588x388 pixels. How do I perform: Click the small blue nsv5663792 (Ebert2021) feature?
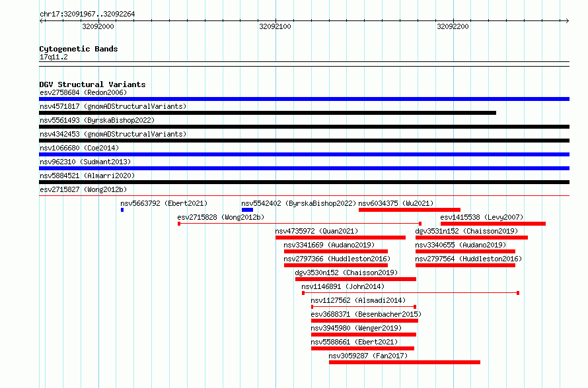tap(122, 210)
